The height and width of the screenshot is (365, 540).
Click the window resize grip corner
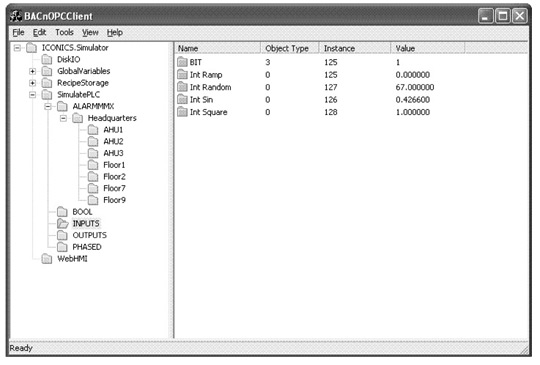click(524, 350)
